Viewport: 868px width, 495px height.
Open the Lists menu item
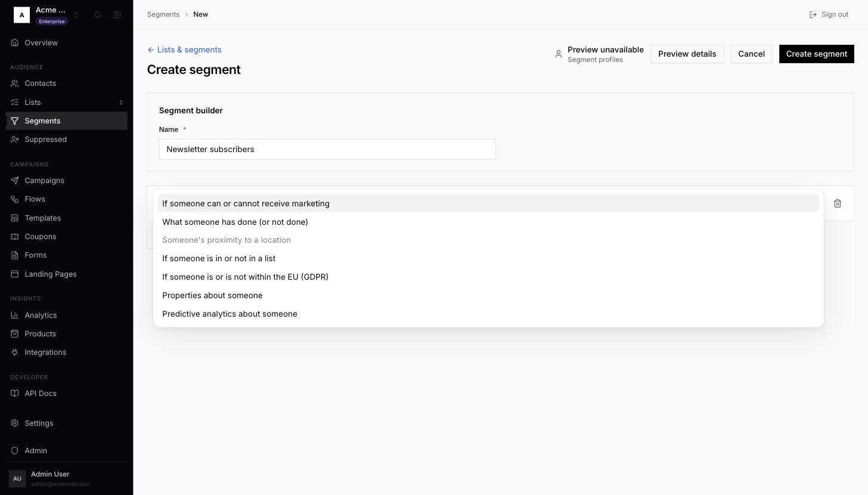tap(67, 103)
